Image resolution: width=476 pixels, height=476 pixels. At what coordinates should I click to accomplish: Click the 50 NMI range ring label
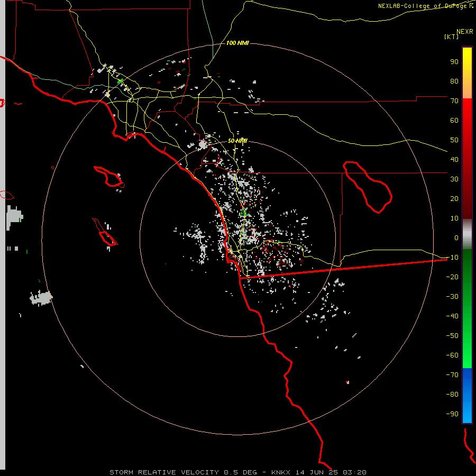click(237, 141)
